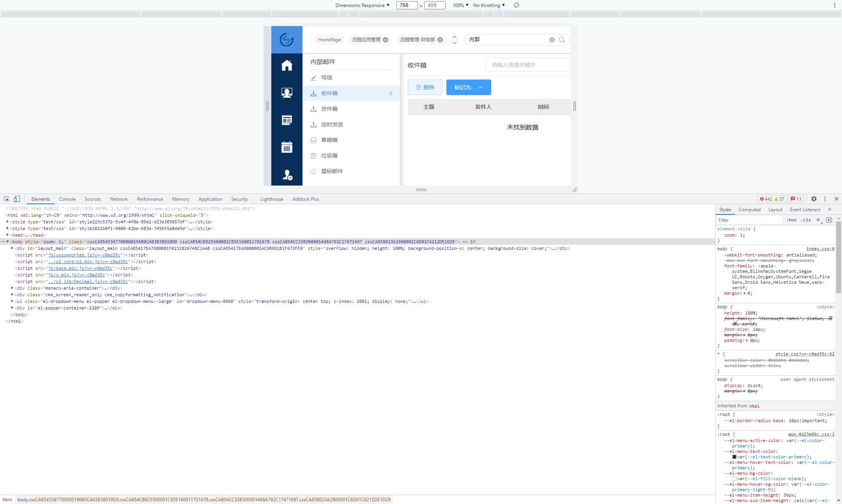Expand the head element node
The width and height of the screenshot is (842, 504).
(x=8, y=235)
